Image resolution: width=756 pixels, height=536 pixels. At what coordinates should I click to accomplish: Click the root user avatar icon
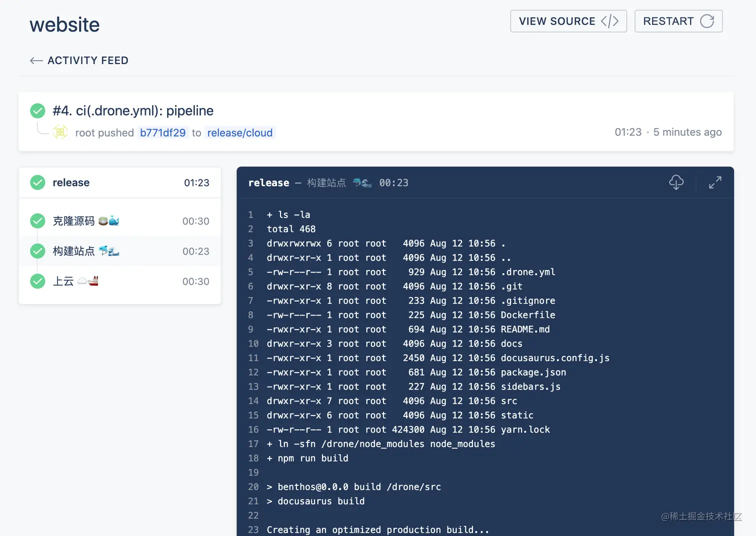point(60,132)
